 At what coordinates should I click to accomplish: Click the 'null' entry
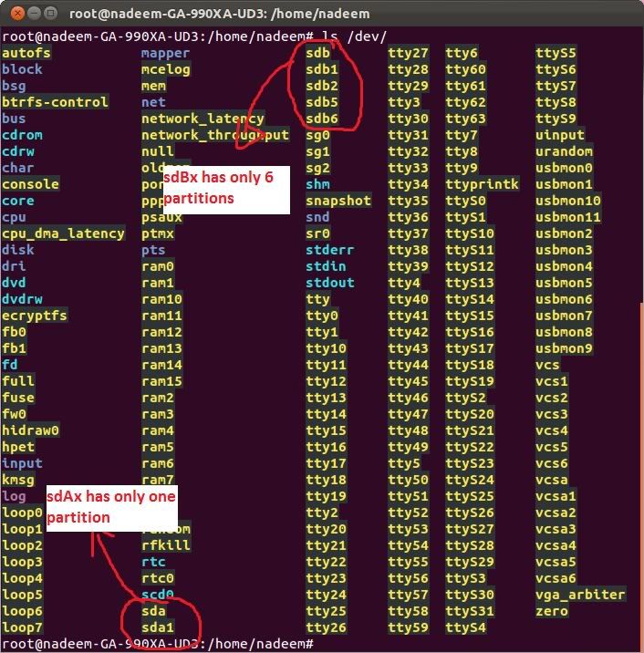coord(158,151)
